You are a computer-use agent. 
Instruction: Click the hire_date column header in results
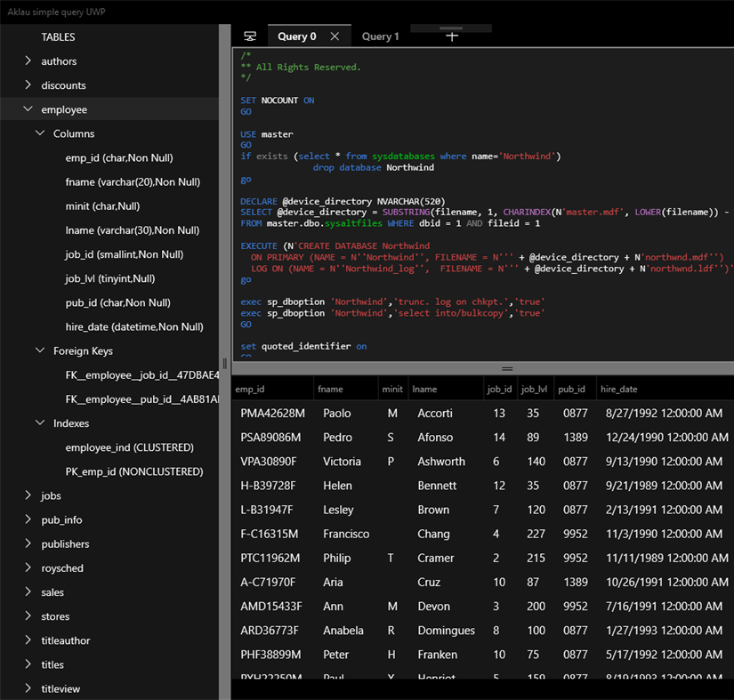[x=618, y=390]
